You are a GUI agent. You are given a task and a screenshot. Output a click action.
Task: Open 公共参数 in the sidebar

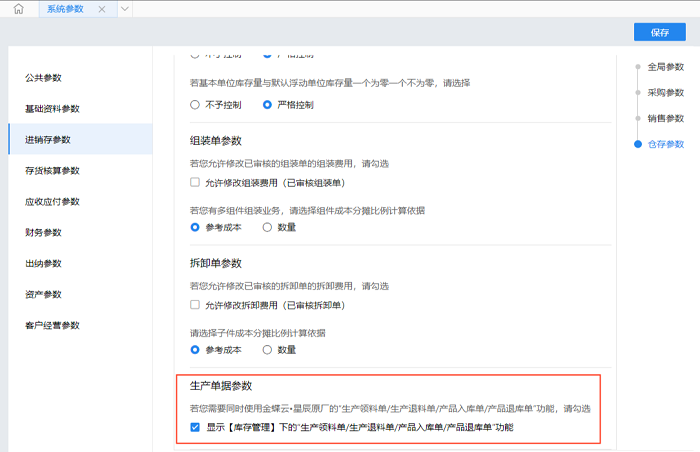[43, 77]
